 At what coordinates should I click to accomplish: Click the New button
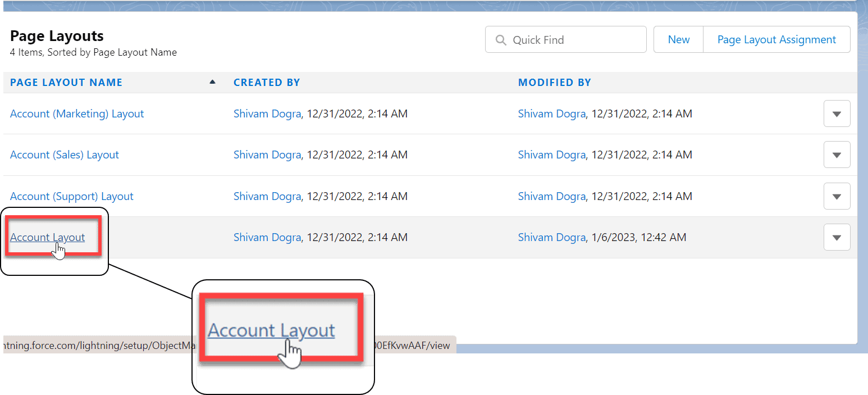pos(678,39)
